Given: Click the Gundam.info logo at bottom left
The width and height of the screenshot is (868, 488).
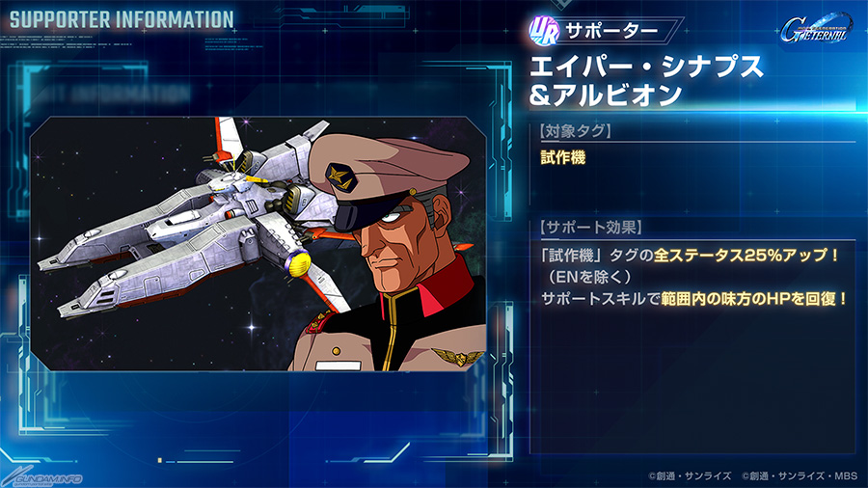Looking at the screenshot, I should (41, 479).
